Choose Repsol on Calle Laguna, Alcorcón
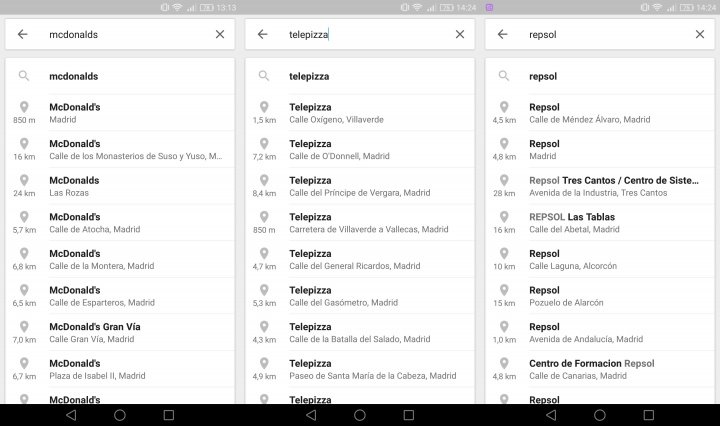 pyautogui.click(x=600, y=259)
